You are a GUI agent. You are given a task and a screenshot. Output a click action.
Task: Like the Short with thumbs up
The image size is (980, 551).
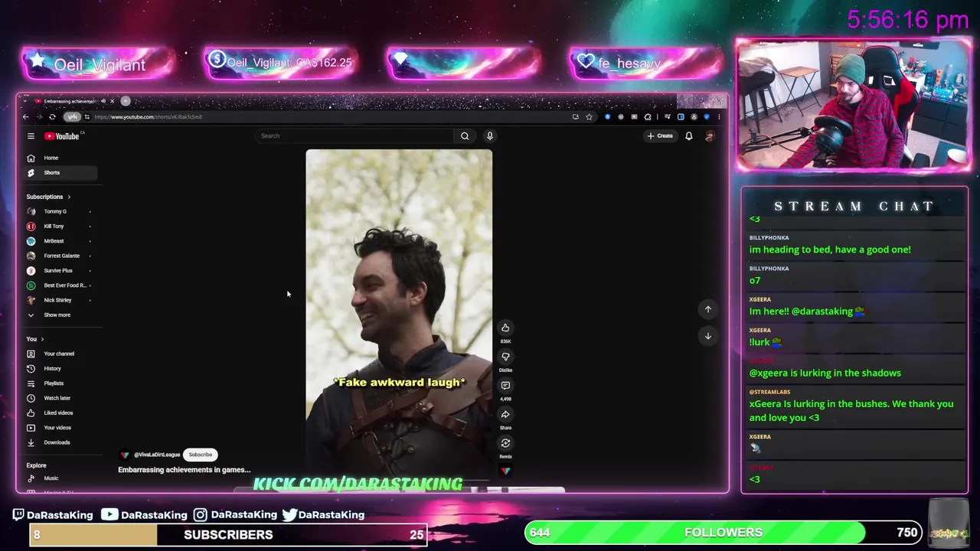pos(505,328)
